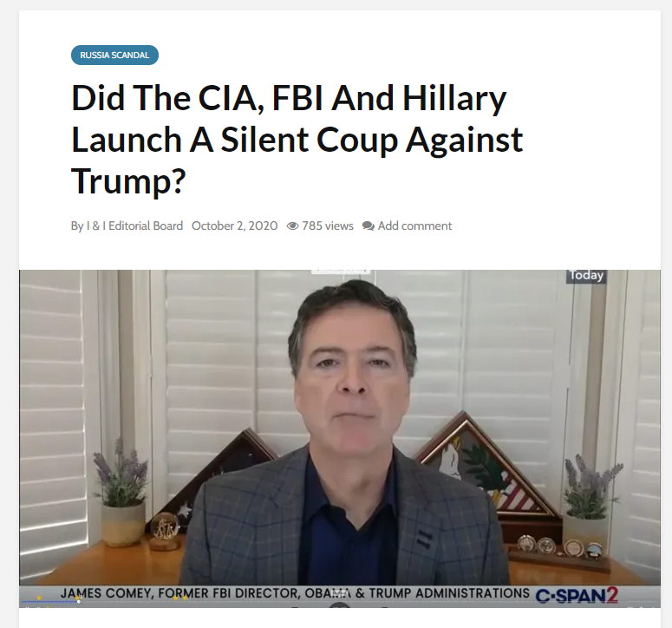This screenshot has width=672, height=628.
Task: Click the cropped label atop the image
Action: pos(341,271)
